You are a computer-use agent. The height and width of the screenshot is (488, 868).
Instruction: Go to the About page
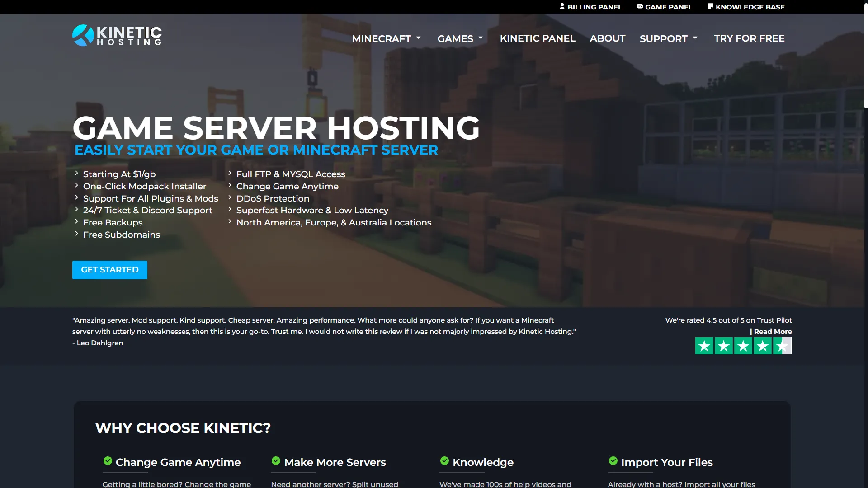(x=607, y=38)
